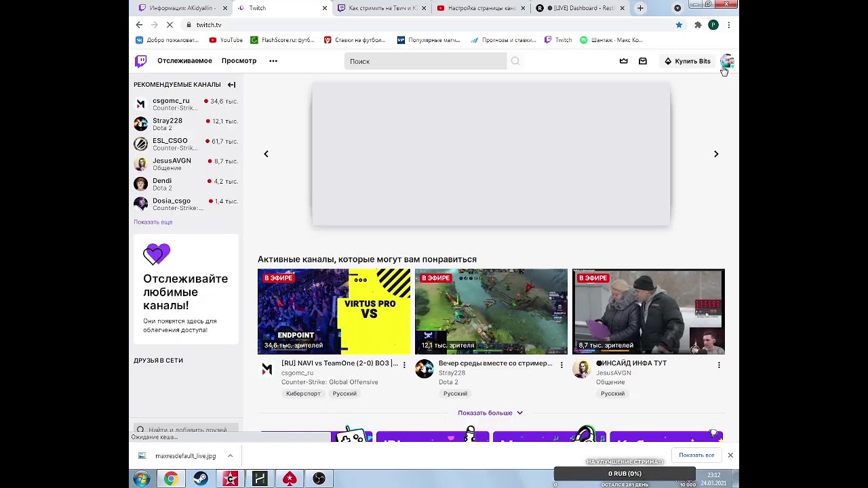Stop page loading button

[170, 25]
